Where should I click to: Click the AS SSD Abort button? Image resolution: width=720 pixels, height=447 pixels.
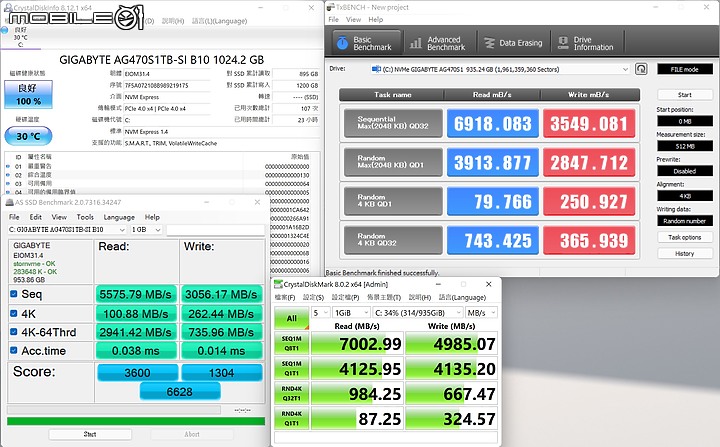(x=192, y=434)
